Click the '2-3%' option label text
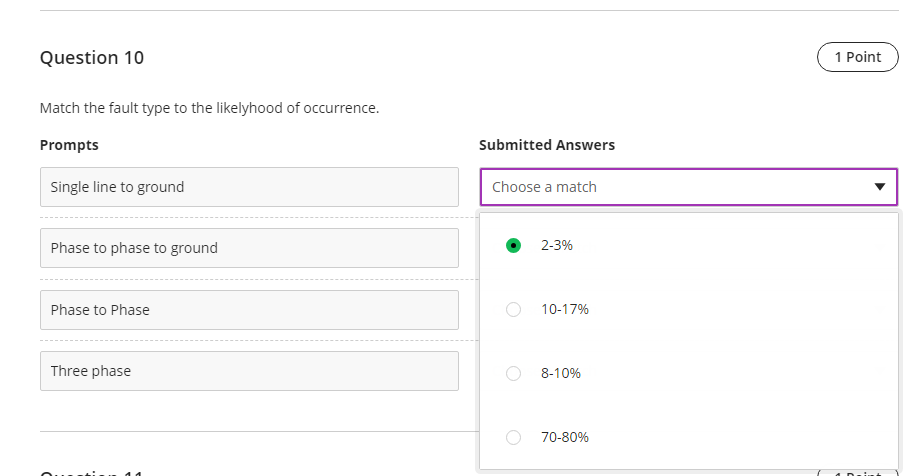 pyautogui.click(x=557, y=245)
